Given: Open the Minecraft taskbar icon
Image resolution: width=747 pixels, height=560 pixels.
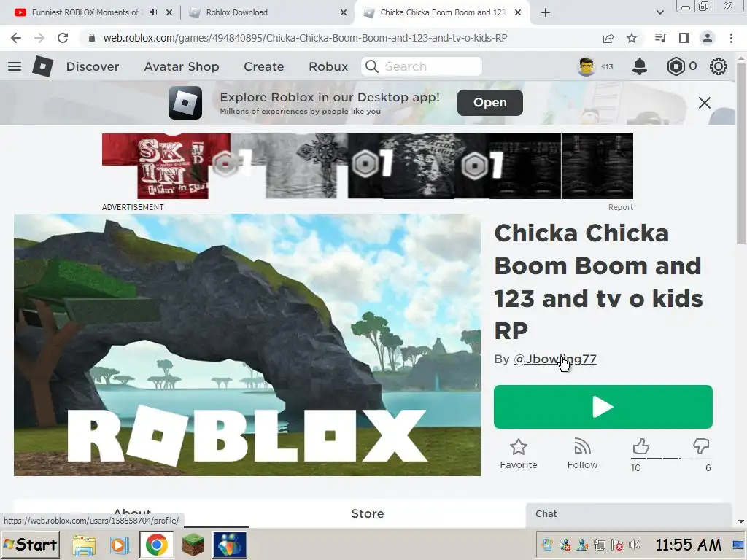Looking at the screenshot, I should pyautogui.click(x=193, y=545).
